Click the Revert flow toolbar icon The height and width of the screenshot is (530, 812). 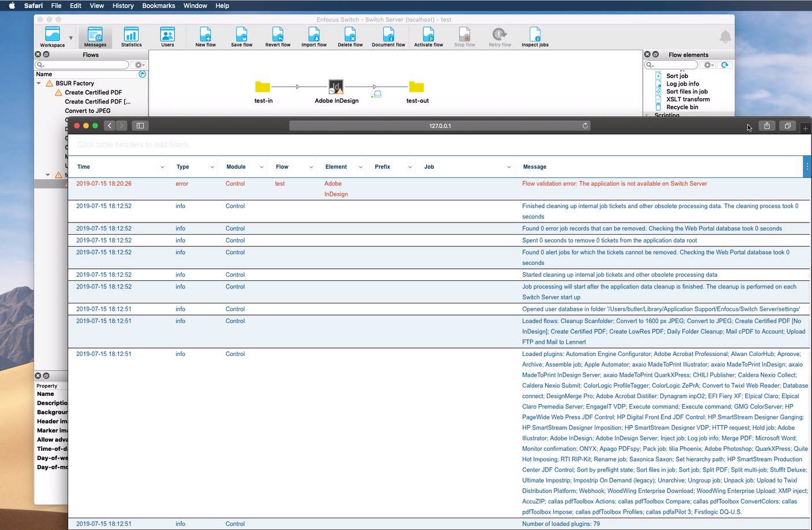[x=278, y=36]
